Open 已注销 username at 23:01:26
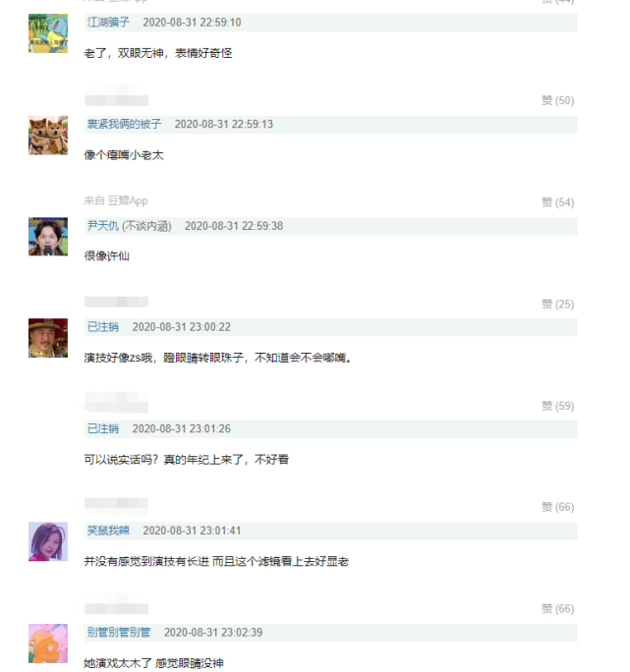This screenshot has height=672, width=630. click(x=103, y=428)
